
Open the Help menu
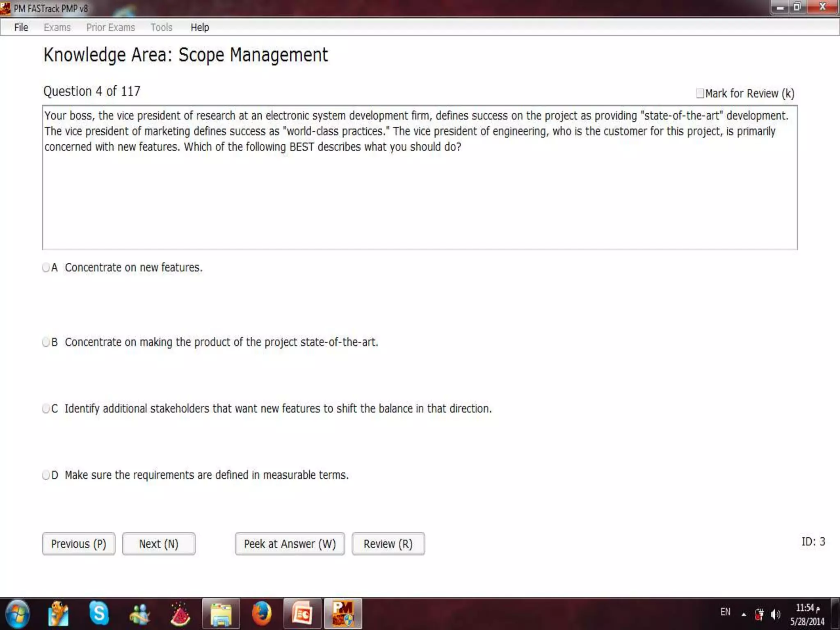coord(200,27)
